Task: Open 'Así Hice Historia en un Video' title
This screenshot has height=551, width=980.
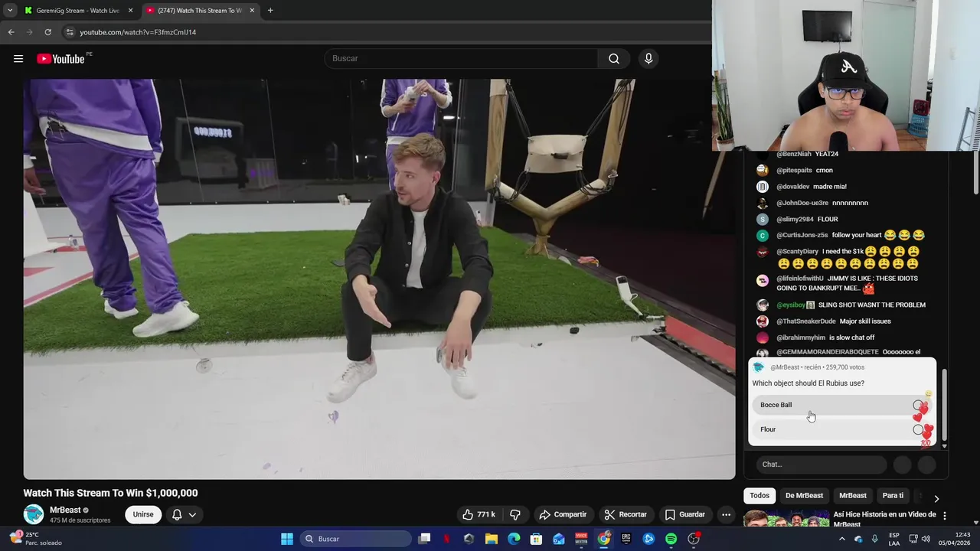Action: pyautogui.click(x=884, y=519)
